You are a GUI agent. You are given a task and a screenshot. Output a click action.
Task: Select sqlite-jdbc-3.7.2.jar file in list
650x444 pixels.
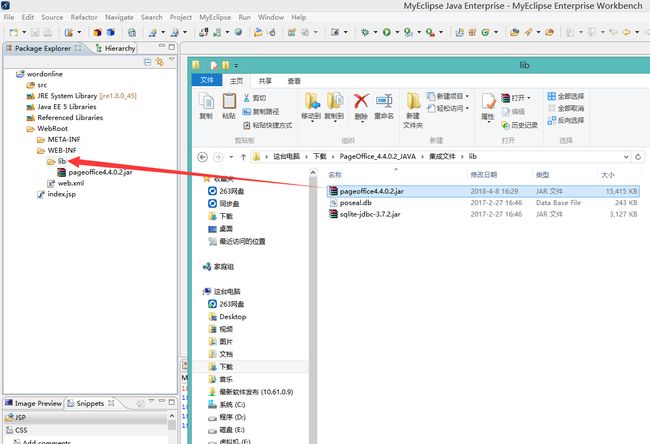[x=365, y=214]
